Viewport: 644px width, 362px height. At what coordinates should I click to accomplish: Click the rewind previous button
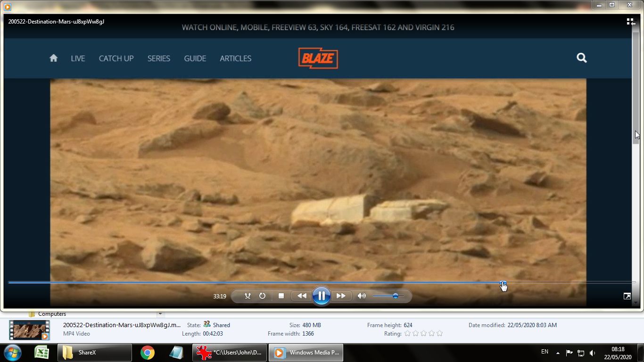point(302,296)
